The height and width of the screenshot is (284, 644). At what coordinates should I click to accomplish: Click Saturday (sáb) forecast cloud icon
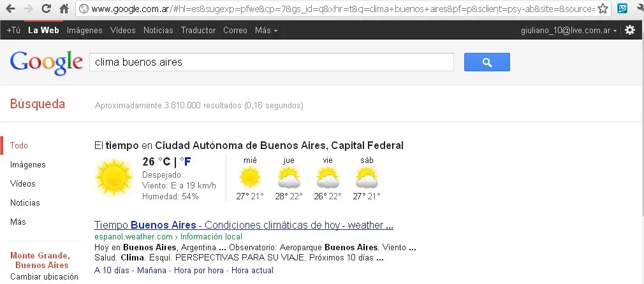coord(367,177)
